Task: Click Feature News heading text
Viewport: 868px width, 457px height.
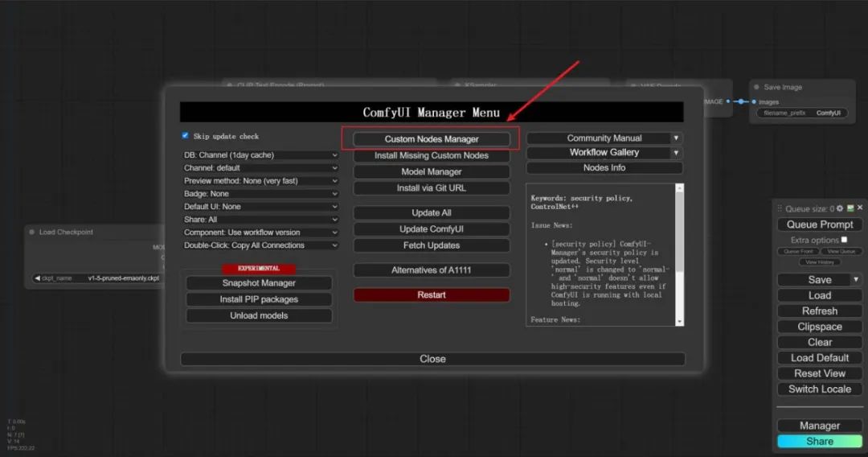Action: [x=555, y=319]
